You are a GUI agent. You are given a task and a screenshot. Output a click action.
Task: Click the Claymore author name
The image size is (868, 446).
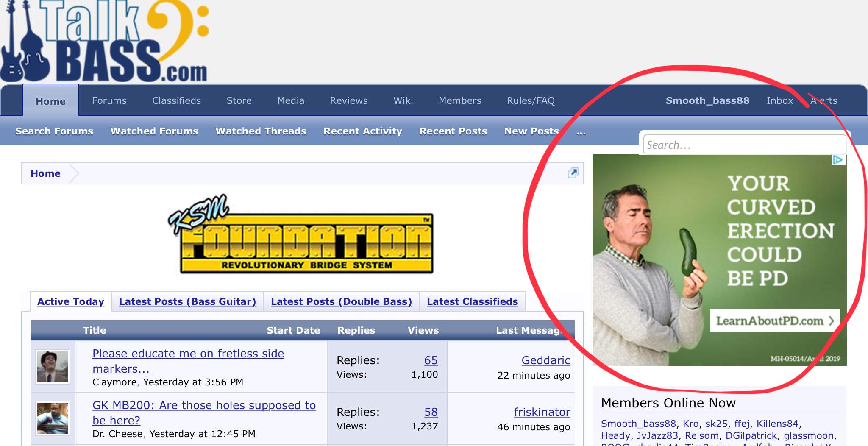click(x=114, y=382)
